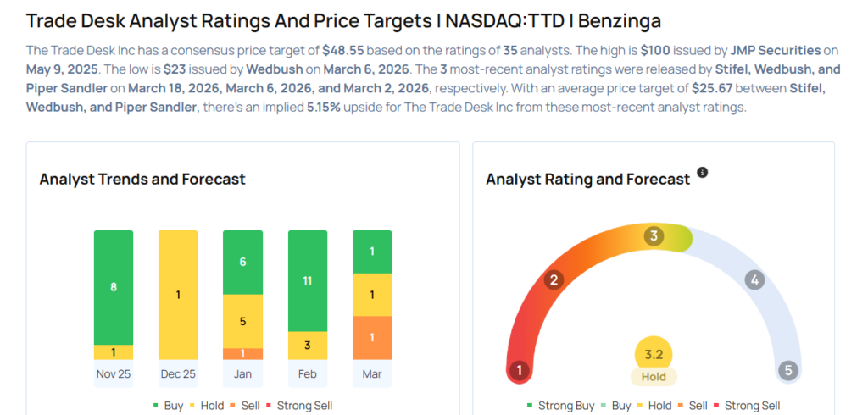Screen dimensions: 868x415
Task: Click the Hold rating badge under gauge
Action: (x=654, y=377)
